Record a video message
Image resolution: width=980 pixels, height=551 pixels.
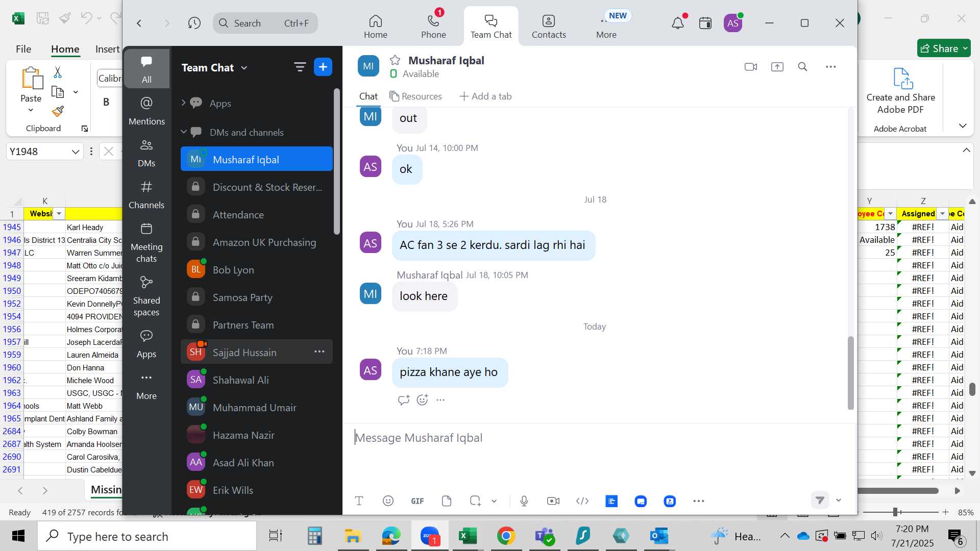point(553,501)
